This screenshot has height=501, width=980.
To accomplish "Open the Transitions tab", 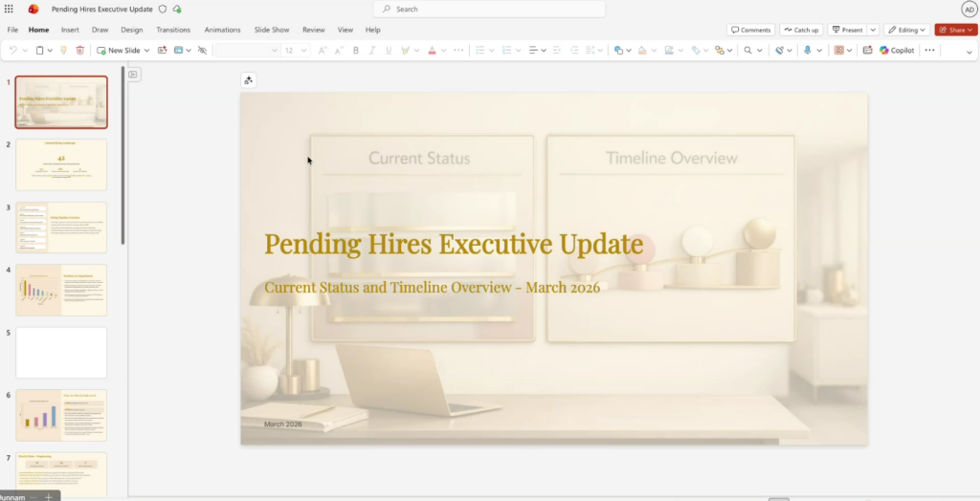I will (x=173, y=30).
